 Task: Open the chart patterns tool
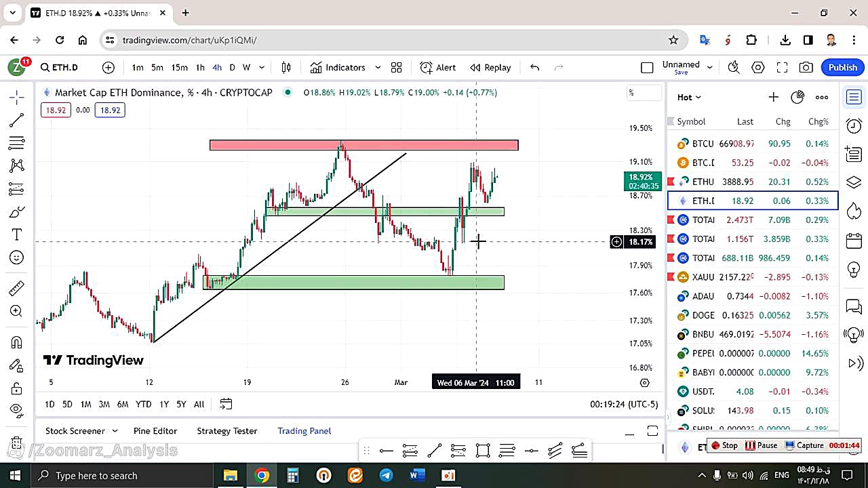(17, 165)
